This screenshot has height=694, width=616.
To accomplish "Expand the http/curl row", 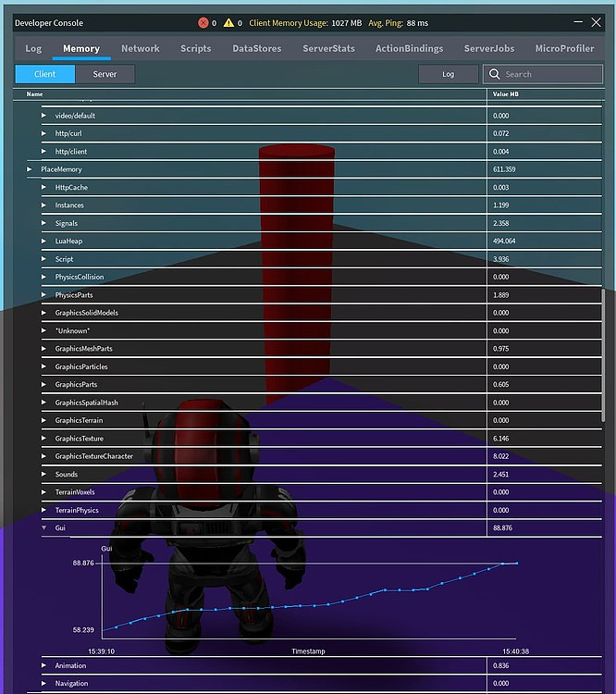I will (43, 133).
